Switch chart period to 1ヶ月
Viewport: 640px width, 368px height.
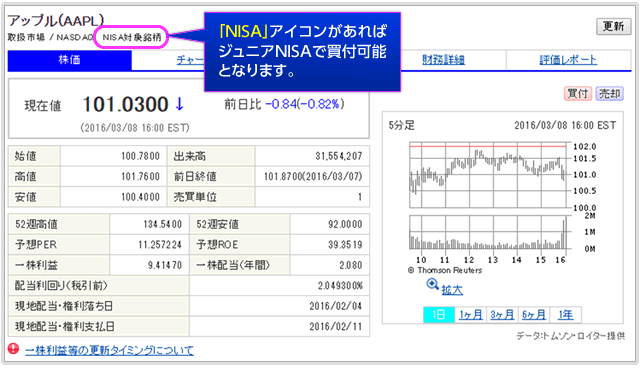pyautogui.click(x=470, y=315)
